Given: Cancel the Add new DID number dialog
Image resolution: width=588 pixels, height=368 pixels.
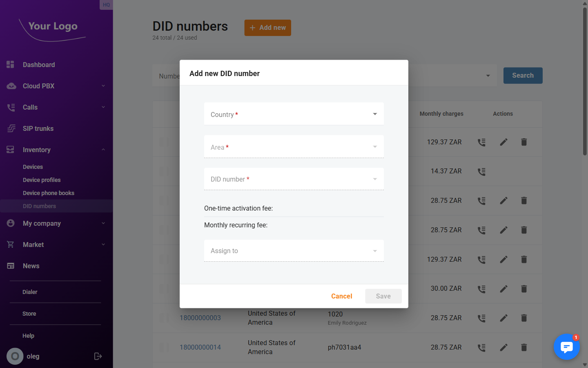Looking at the screenshot, I should 341,296.
